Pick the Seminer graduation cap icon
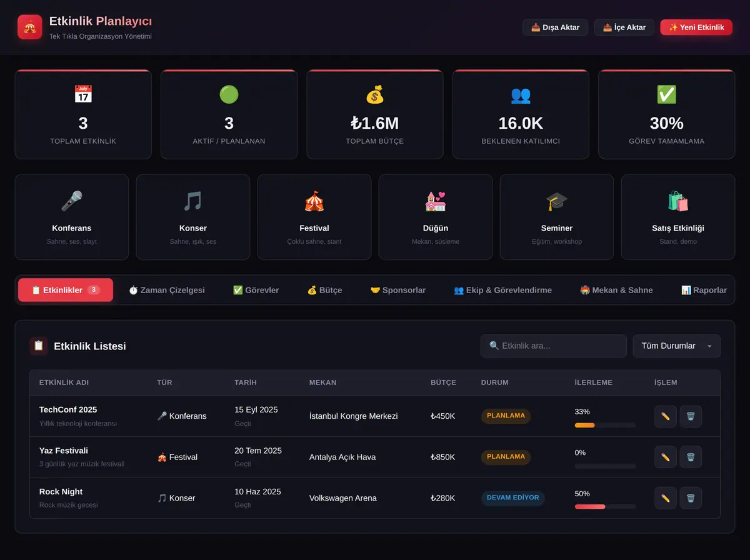Viewport: 750px width, 560px height. [x=557, y=201]
